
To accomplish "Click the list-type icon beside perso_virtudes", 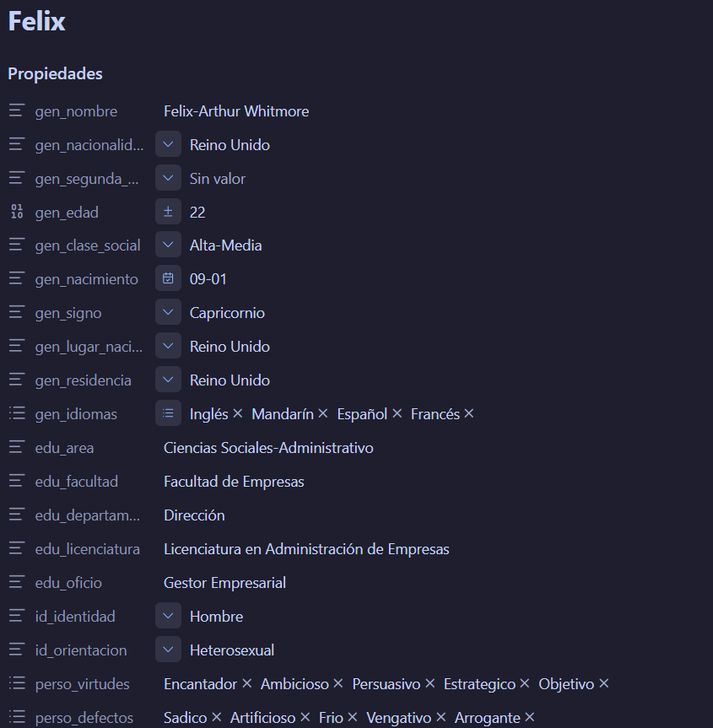I will pyautogui.click(x=17, y=683).
